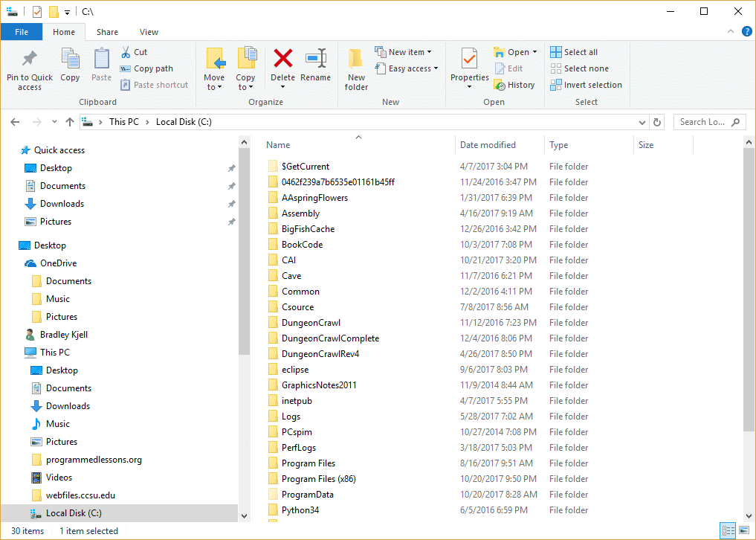
Task: Open the address bar history dropdown
Action: 642,122
